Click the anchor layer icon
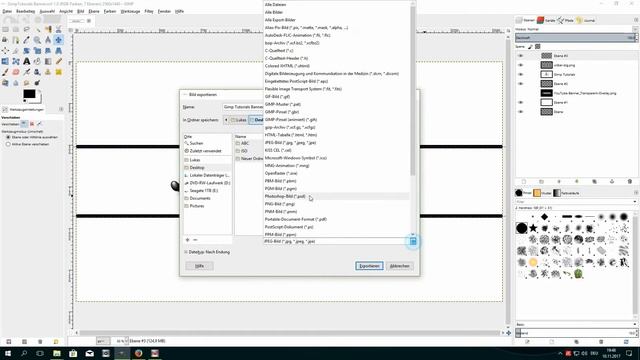The image size is (640, 360). (612, 181)
